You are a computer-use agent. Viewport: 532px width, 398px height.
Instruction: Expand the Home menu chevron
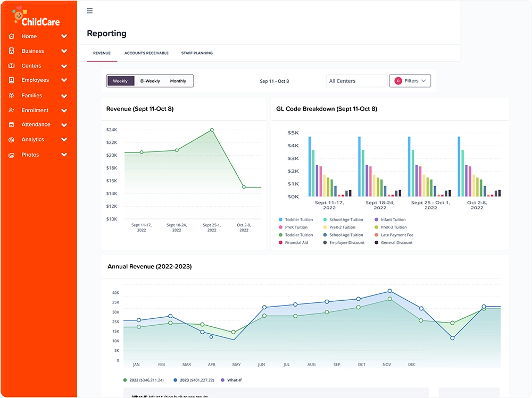(64, 37)
